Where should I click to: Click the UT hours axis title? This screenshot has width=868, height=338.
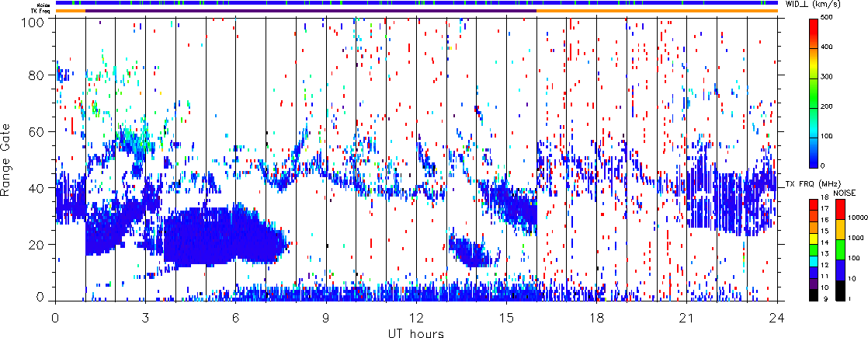[416, 333]
